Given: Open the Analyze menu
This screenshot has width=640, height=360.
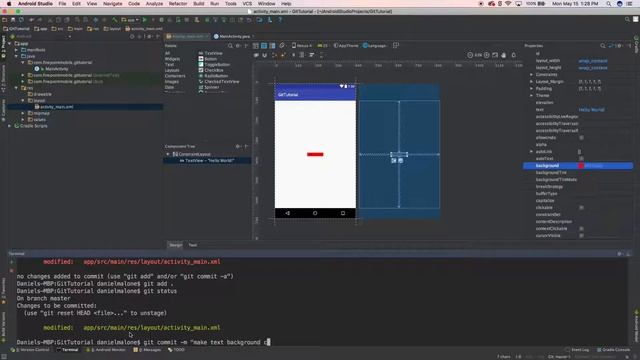Looking at the screenshot, I should (154, 4).
